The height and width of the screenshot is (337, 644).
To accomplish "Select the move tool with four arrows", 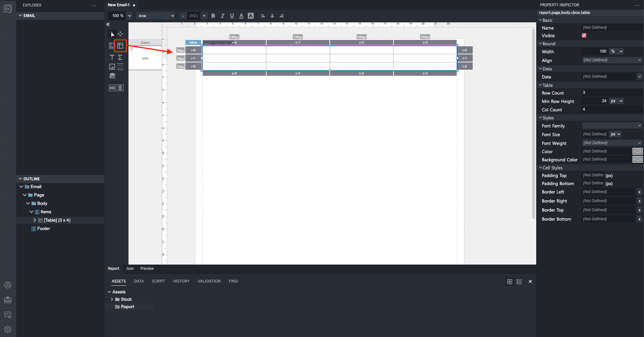I will [x=120, y=34].
